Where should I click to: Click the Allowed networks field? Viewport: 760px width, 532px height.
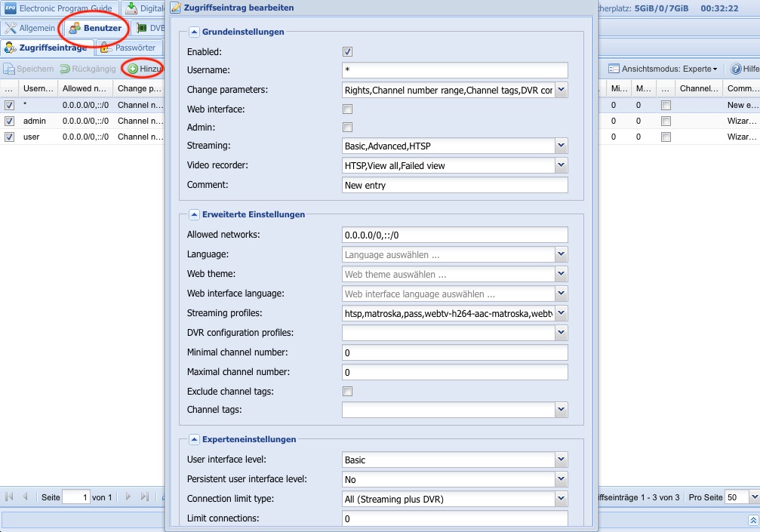tap(454, 235)
